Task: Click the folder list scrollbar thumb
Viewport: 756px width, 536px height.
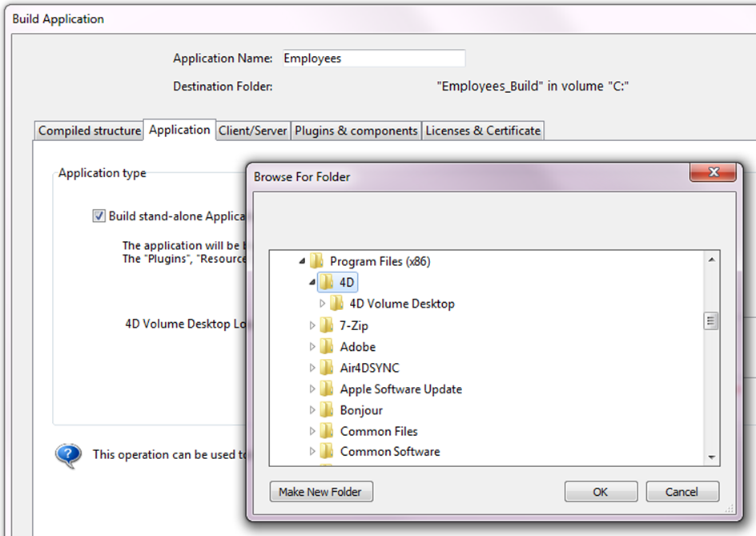Action: [x=710, y=320]
